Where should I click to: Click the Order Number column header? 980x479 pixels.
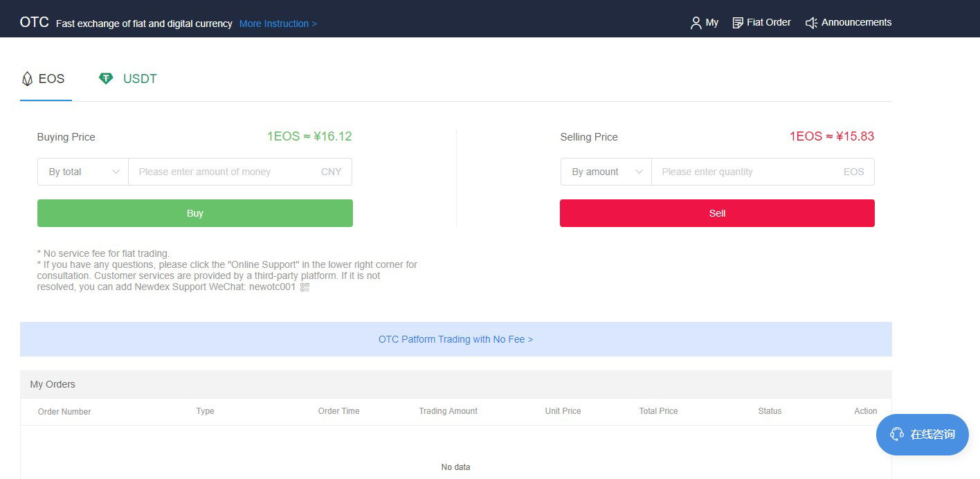coord(64,411)
